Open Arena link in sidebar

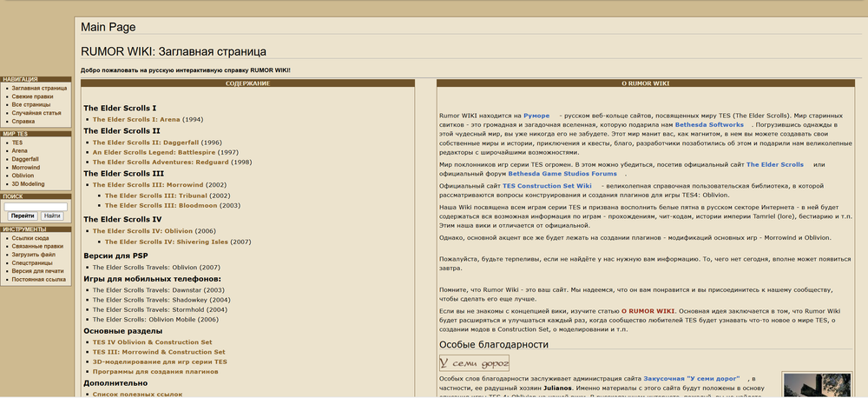[x=19, y=151]
